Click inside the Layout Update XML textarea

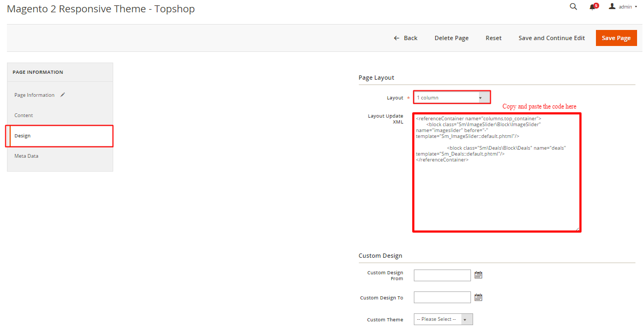[x=497, y=193]
